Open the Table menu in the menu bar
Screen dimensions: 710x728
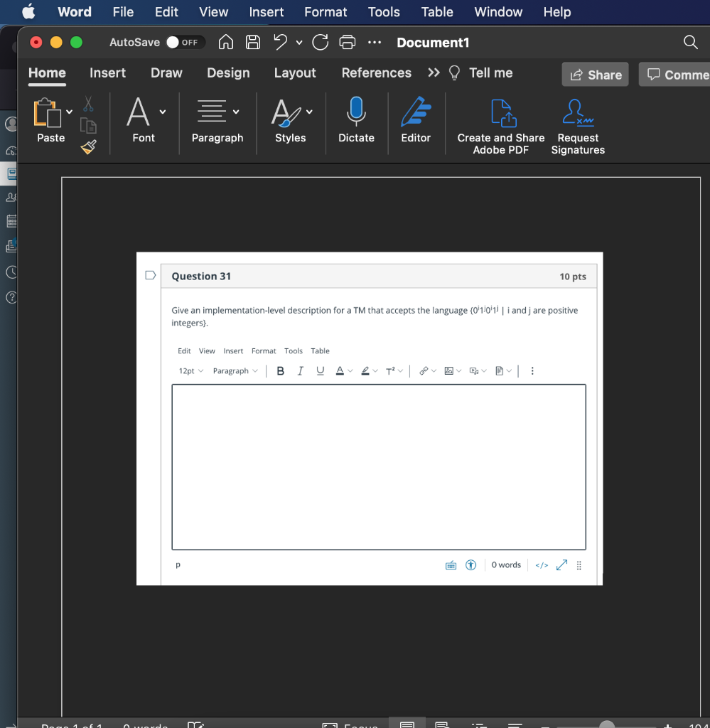tap(436, 12)
